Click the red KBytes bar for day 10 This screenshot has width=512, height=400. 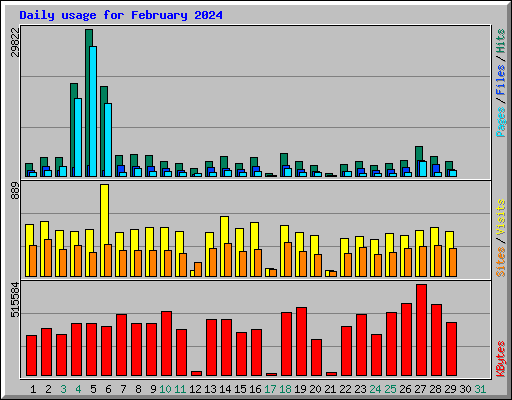[x=166, y=344]
